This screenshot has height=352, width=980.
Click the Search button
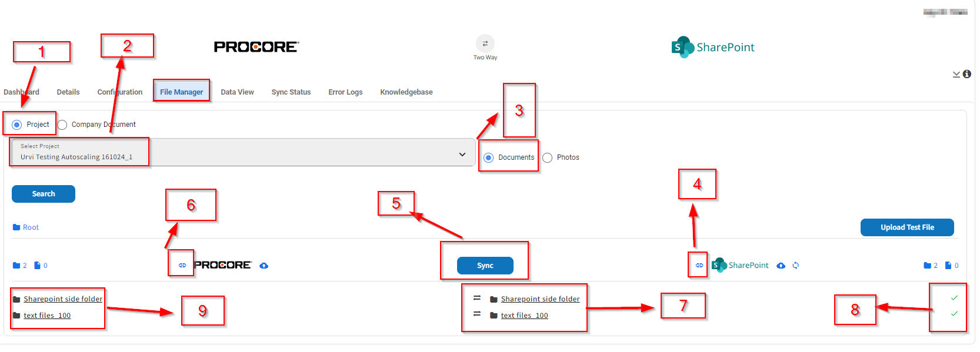[44, 194]
